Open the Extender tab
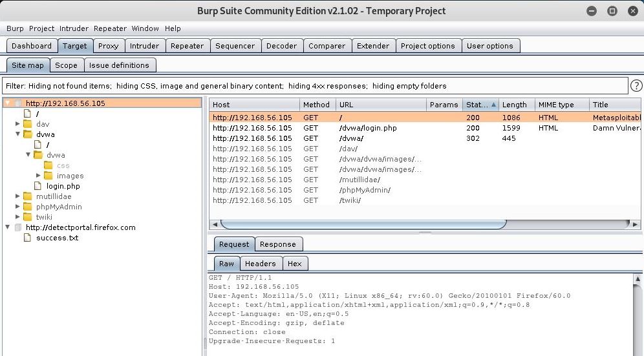 373,46
